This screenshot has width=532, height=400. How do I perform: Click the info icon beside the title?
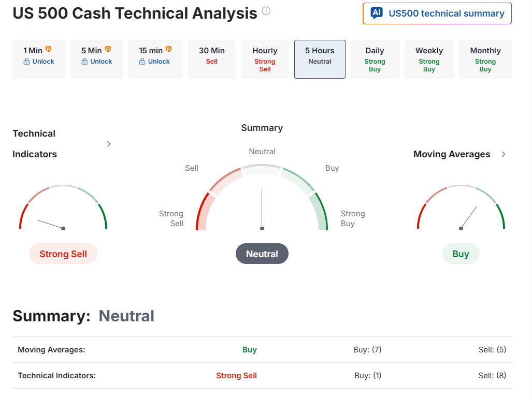coord(266,11)
